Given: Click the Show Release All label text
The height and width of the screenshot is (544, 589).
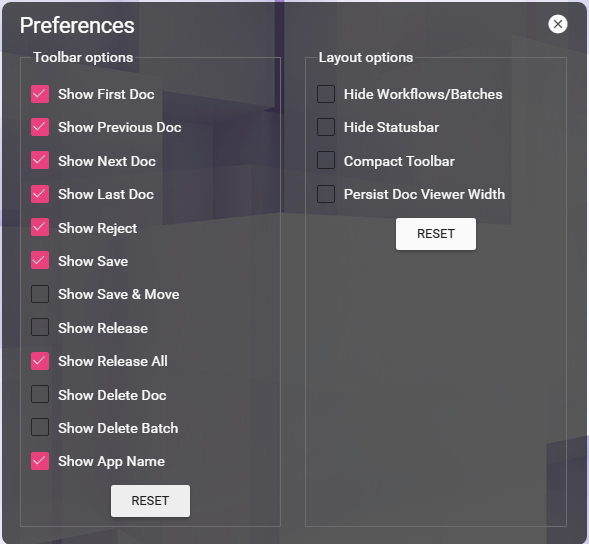Looking at the screenshot, I should tap(113, 361).
